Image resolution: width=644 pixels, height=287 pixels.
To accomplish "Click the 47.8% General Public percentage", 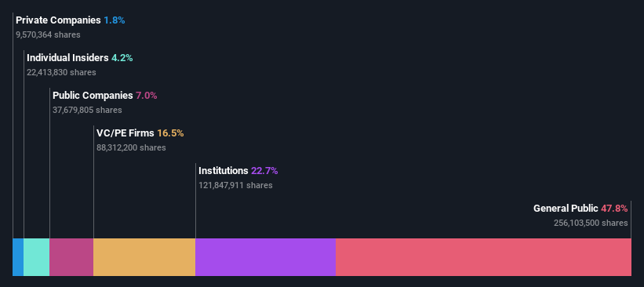I will (x=614, y=209).
